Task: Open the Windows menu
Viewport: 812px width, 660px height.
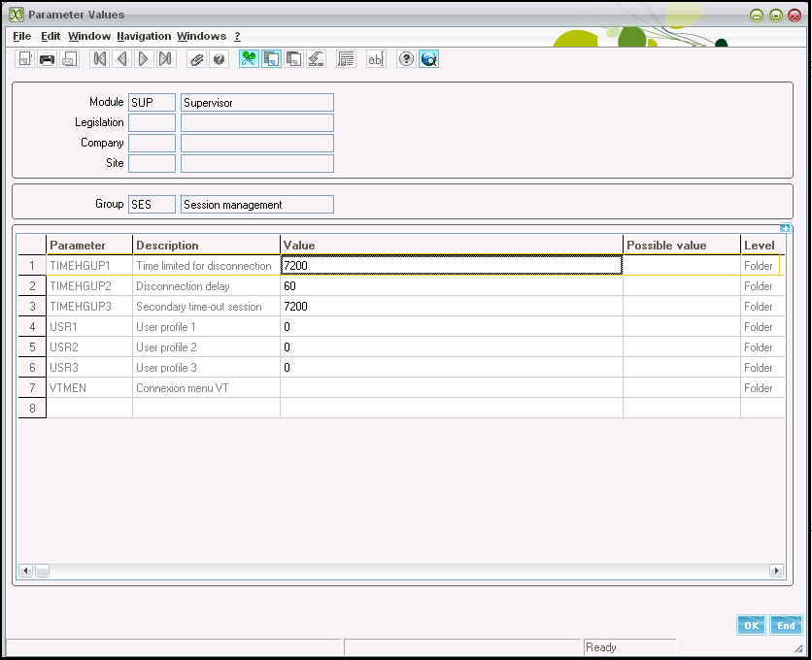Action: click(x=201, y=36)
